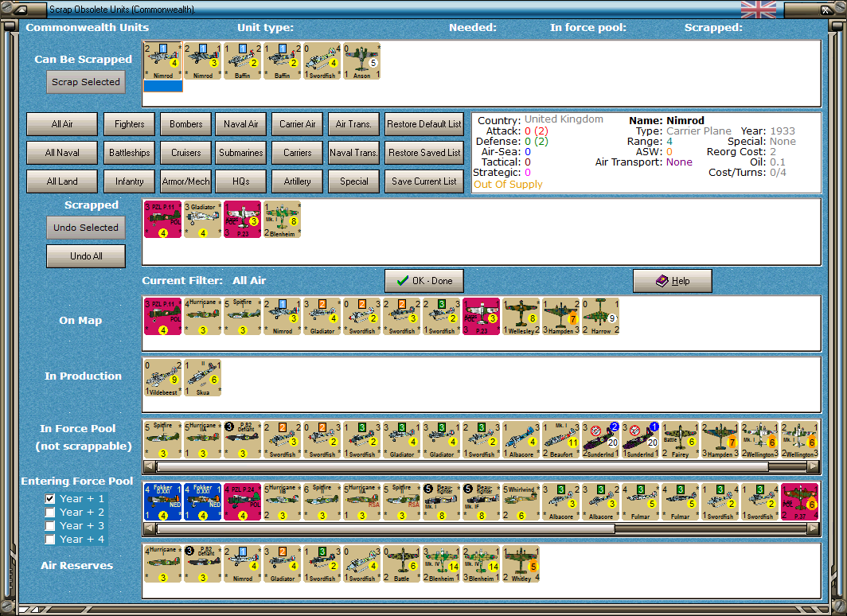847x616 pixels.
Task: Filter by Air Trans.
Action: click(x=353, y=124)
